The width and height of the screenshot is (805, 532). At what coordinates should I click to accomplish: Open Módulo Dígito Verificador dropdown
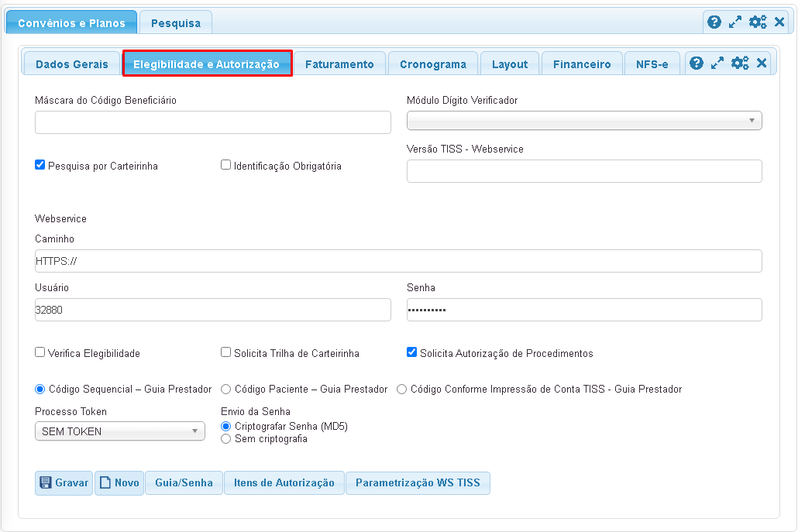click(584, 121)
